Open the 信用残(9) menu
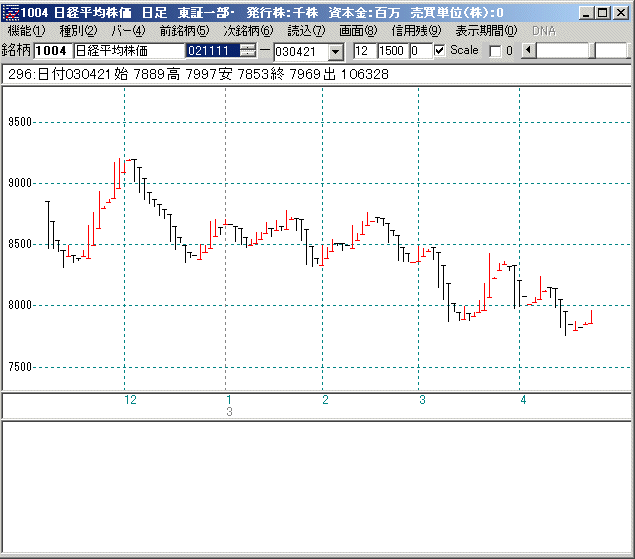Image resolution: width=635 pixels, height=559 pixels. (416, 31)
